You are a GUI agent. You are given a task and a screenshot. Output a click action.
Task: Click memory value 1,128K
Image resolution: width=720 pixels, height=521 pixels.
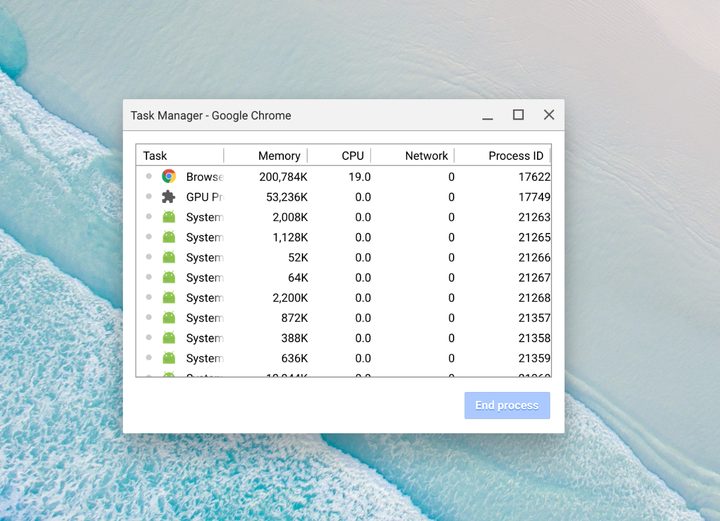pos(290,237)
